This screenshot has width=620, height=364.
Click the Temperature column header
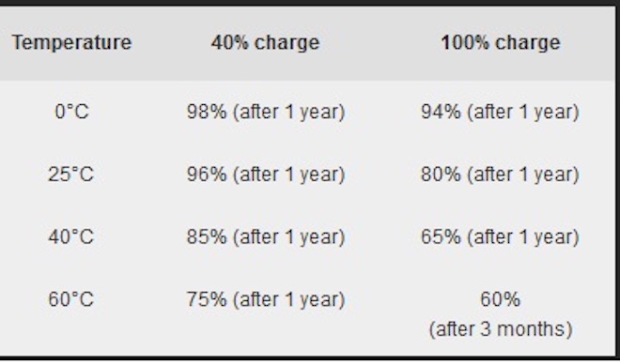tap(71, 42)
